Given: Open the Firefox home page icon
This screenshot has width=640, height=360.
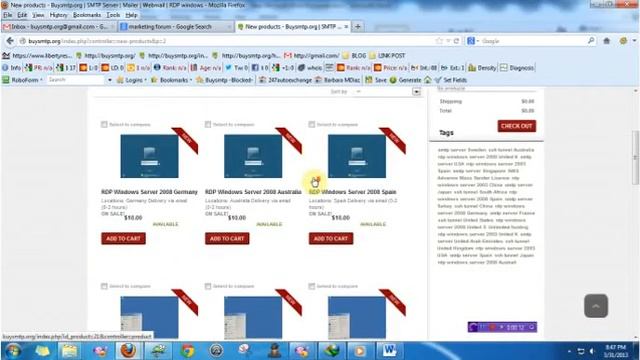Looking at the screenshot, I should coord(607,41).
